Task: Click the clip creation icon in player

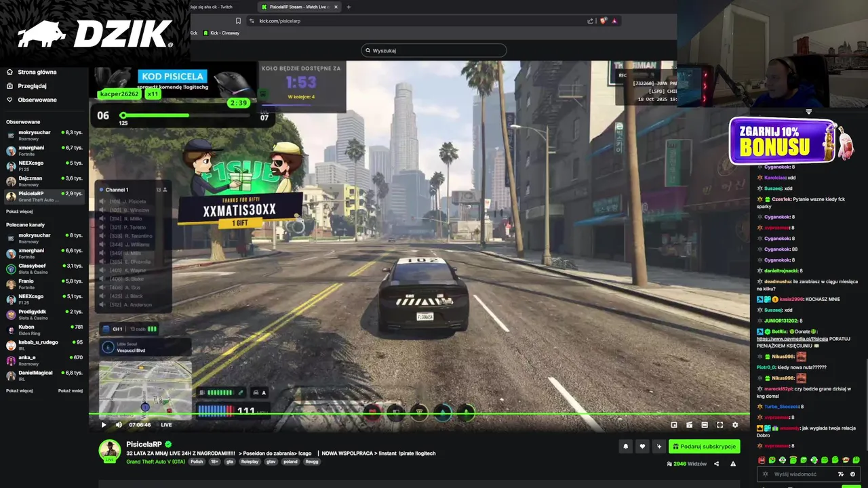Action: tap(689, 425)
